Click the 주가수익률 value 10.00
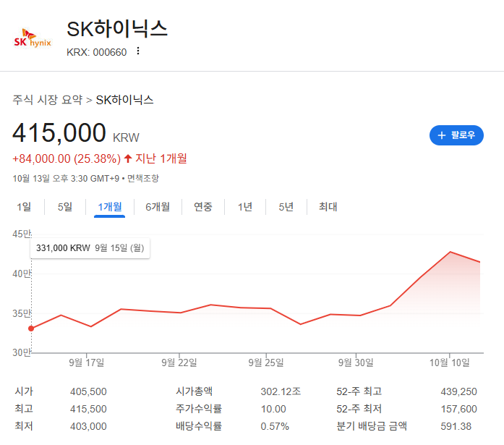 pos(273,409)
